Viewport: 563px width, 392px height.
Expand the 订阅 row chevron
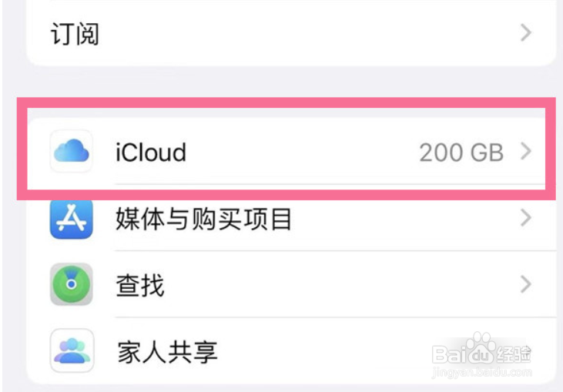coord(526,33)
